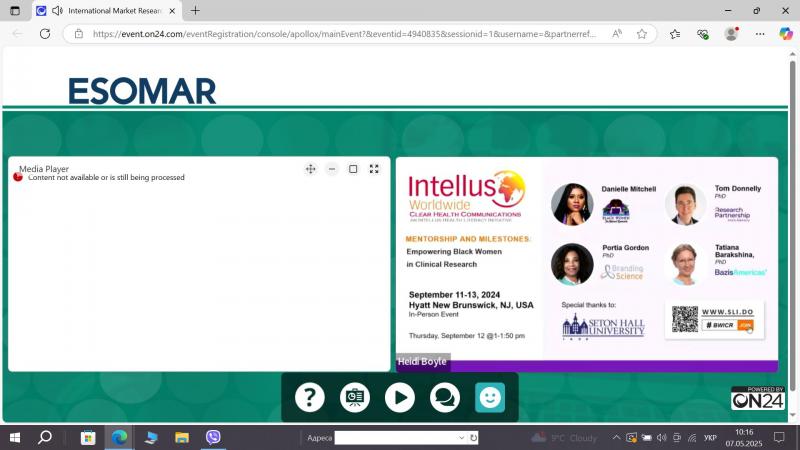Click the browser refresh button
This screenshot has height=450, width=800.
[x=45, y=34]
